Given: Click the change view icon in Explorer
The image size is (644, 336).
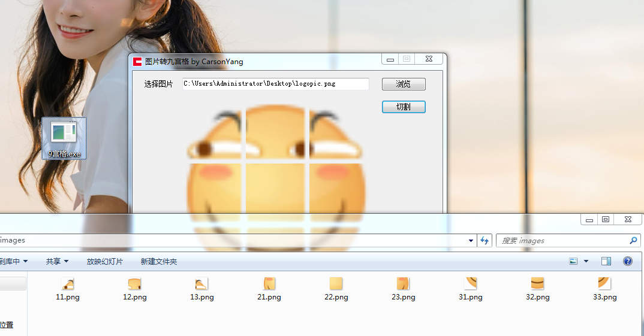Looking at the screenshot, I should (x=573, y=261).
